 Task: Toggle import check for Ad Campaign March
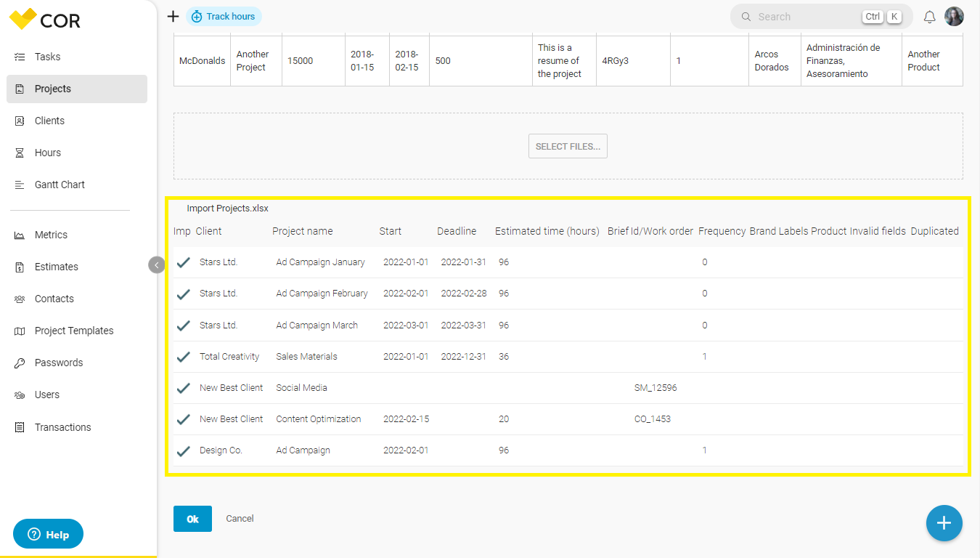tap(183, 325)
